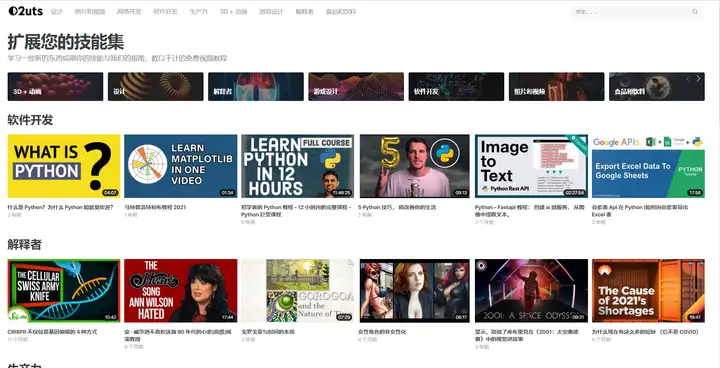Open 设计 in the top navigation
The image size is (720, 368).
point(56,12)
